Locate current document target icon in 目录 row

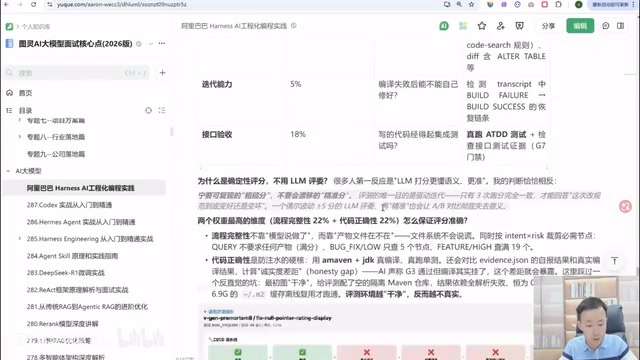148,110
